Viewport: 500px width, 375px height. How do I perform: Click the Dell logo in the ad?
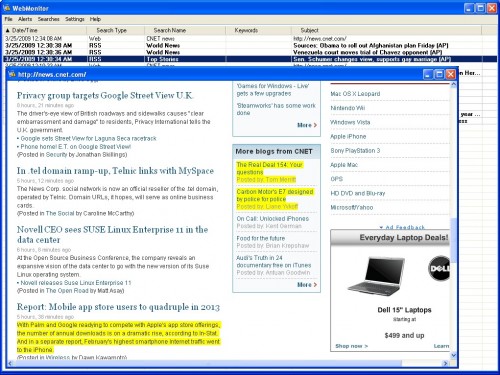(x=439, y=268)
